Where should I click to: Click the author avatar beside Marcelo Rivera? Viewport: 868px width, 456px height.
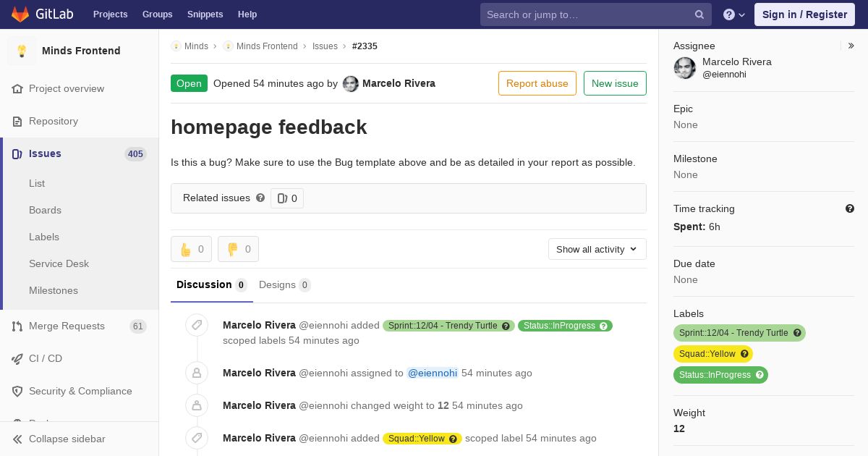(351, 83)
